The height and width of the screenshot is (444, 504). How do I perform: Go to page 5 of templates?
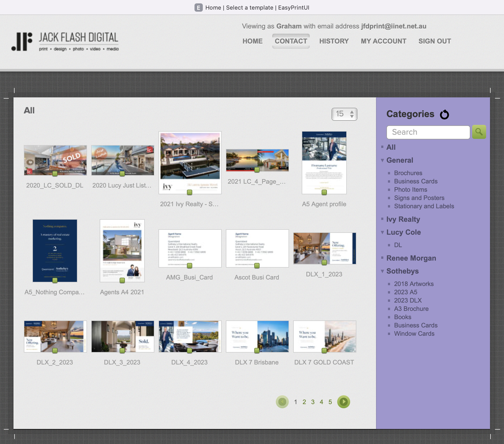[330, 402]
